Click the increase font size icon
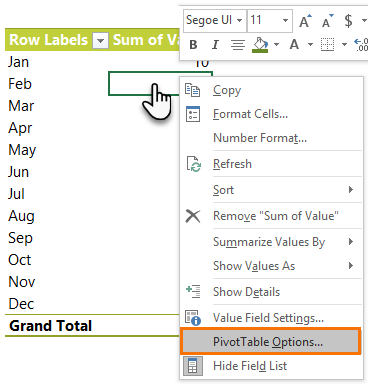This screenshot has height=388, width=368. [x=305, y=21]
